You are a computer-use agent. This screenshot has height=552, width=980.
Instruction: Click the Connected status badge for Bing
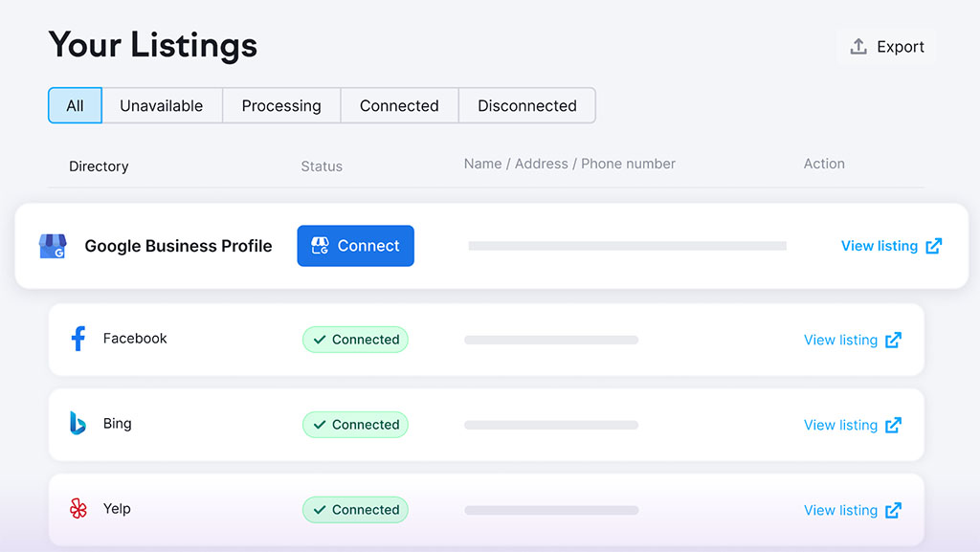pyautogui.click(x=355, y=425)
